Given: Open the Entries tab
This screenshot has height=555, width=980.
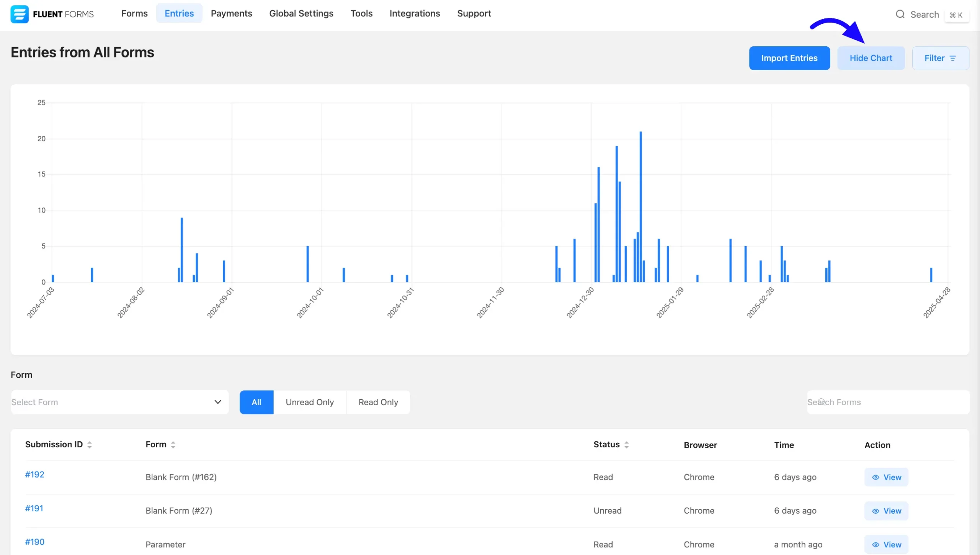Looking at the screenshot, I should 179,13.
